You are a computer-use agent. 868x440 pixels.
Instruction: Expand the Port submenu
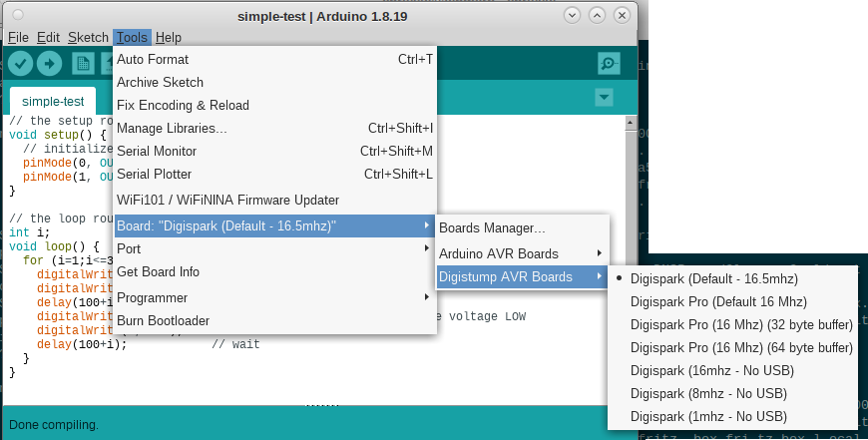tap(274, 248)
